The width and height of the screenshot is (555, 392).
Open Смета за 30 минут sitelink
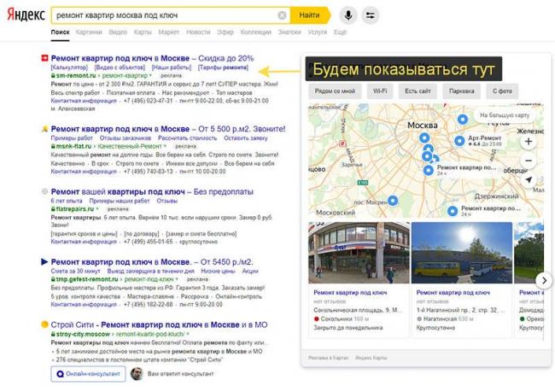click(75, 271)
